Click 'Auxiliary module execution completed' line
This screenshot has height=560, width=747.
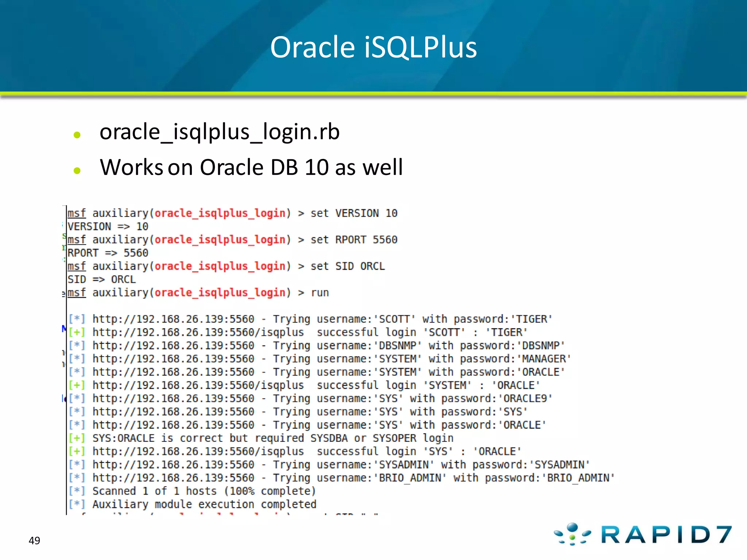point(193,505)
